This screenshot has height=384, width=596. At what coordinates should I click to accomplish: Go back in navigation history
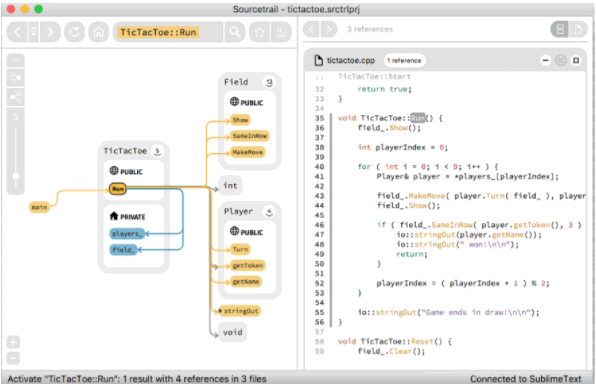click(x=17, y=32)
